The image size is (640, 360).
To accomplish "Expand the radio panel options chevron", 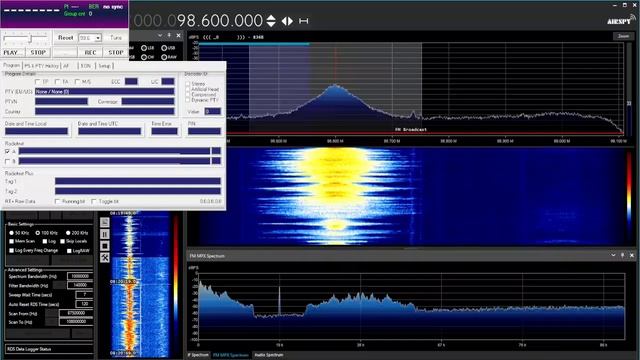I will coord(160,36).
